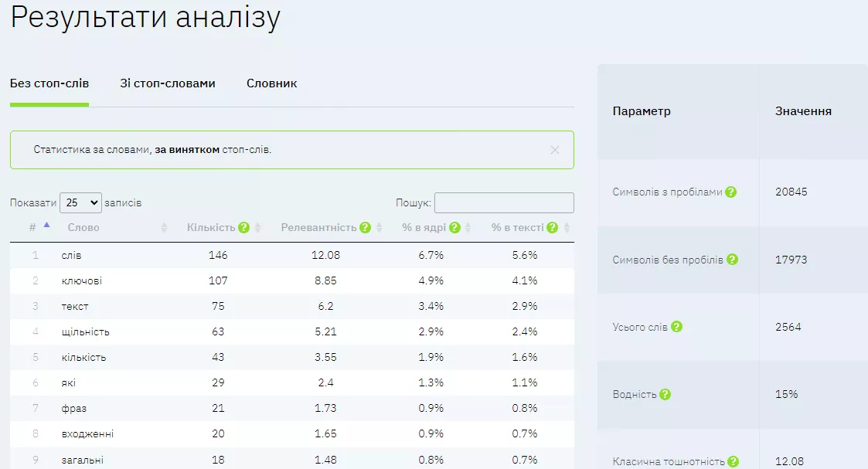
Task: Sort by Кількість column sort arrows
Action: (x=257, y=227)
